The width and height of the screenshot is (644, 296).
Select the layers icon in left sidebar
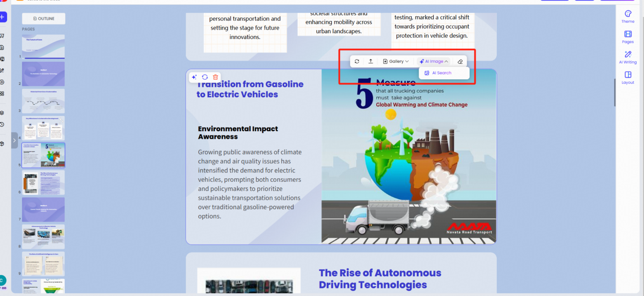click(x=2, y=113)
